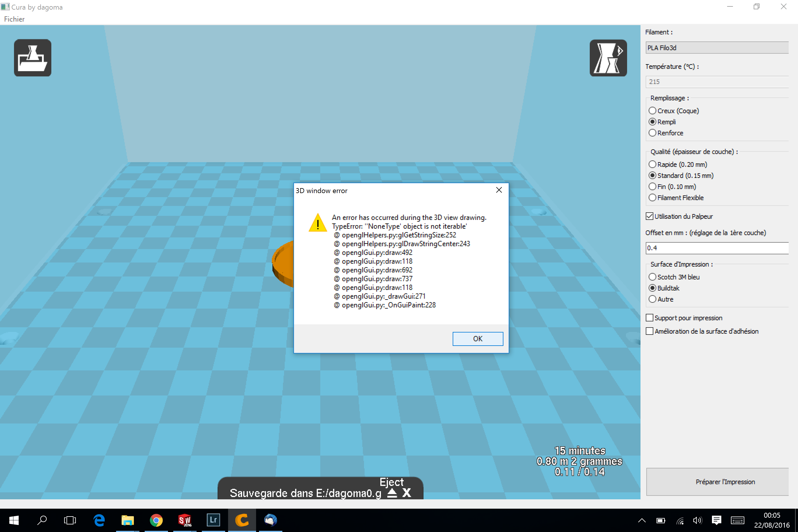Dismiss the save notification with X
798x532 pixels.
407,493
